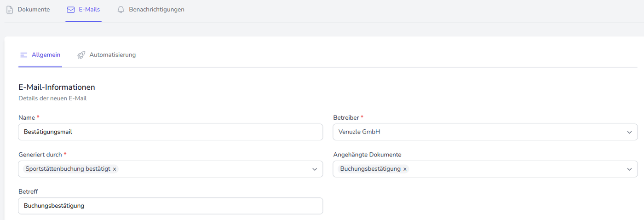Click the rocket icon beside Automatisierung
This screenshot has width=644, height=220.
(81, 55)
